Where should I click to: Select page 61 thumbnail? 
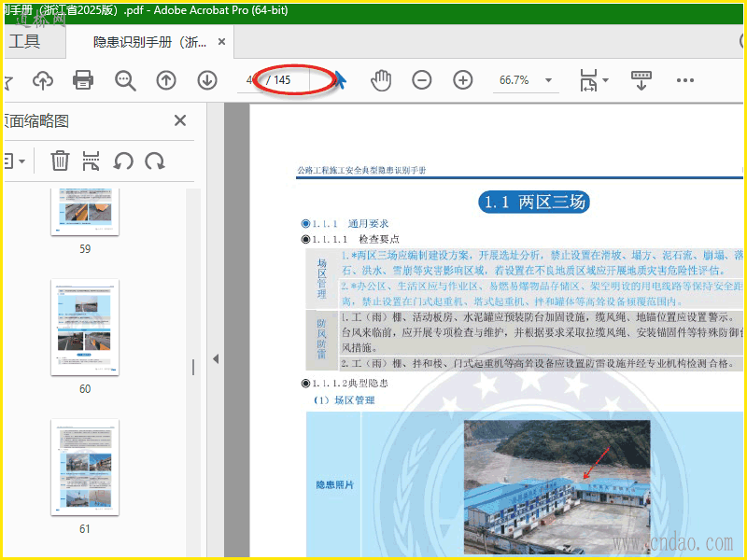coord(85,468)
